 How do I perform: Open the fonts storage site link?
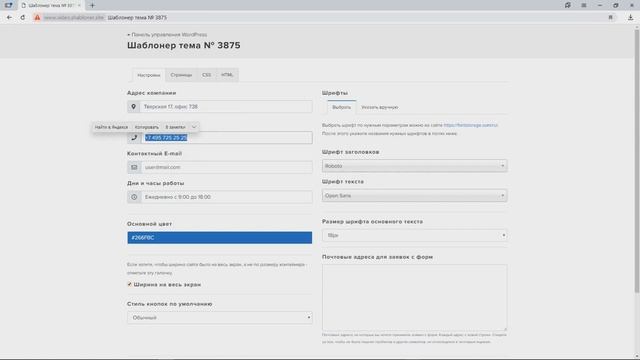coord(471,125)
